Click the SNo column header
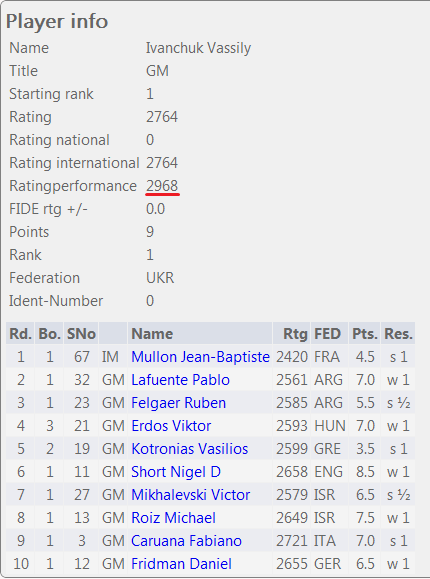This screenshot has width=430, height=579. click(x=81, y=334)
